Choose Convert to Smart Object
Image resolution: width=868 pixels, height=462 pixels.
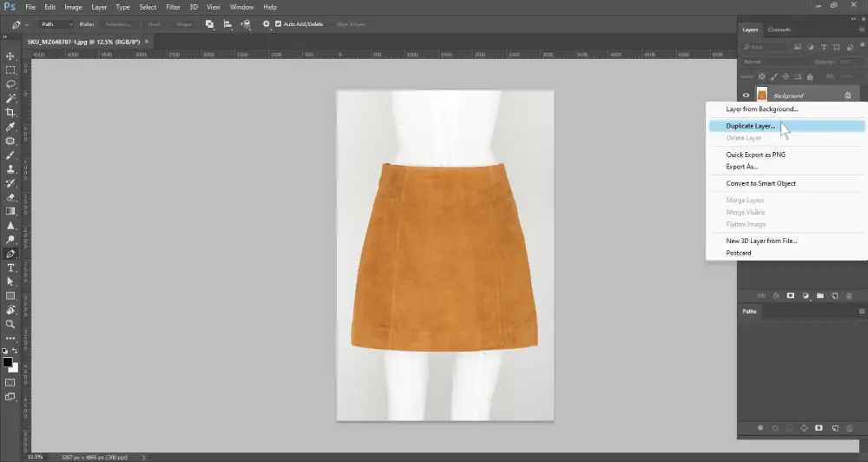760,183
